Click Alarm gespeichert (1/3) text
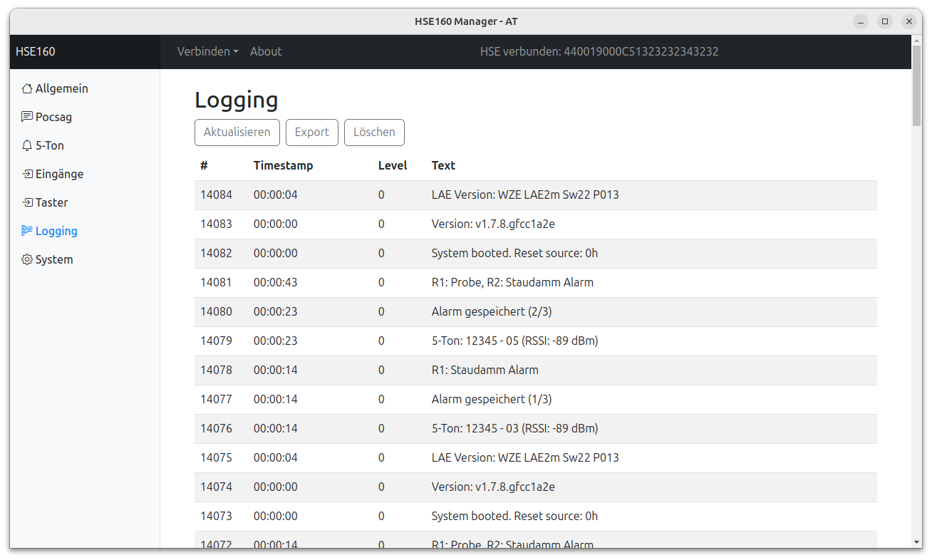The width and height of the screenshot is (932, 560). pyautogui.click(x=492, y=399)
